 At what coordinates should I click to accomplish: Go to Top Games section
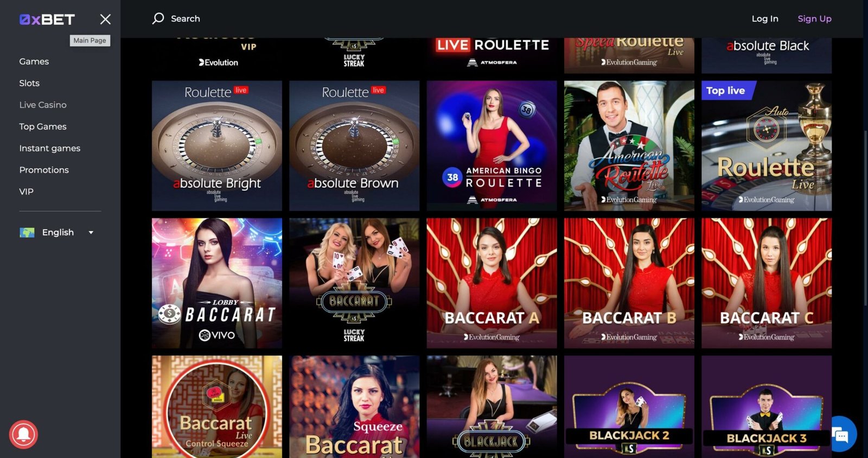[x=43, y=126]
